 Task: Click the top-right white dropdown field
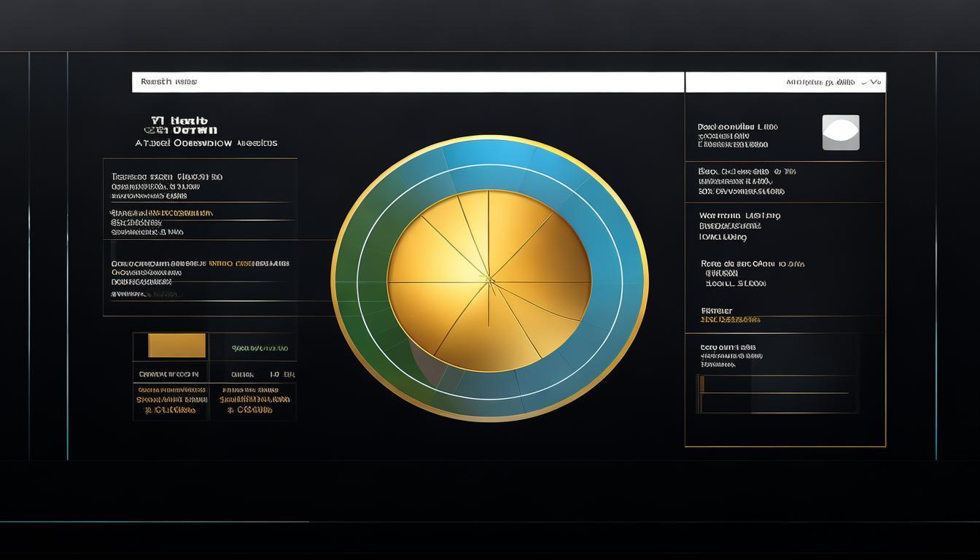point(785,82)
